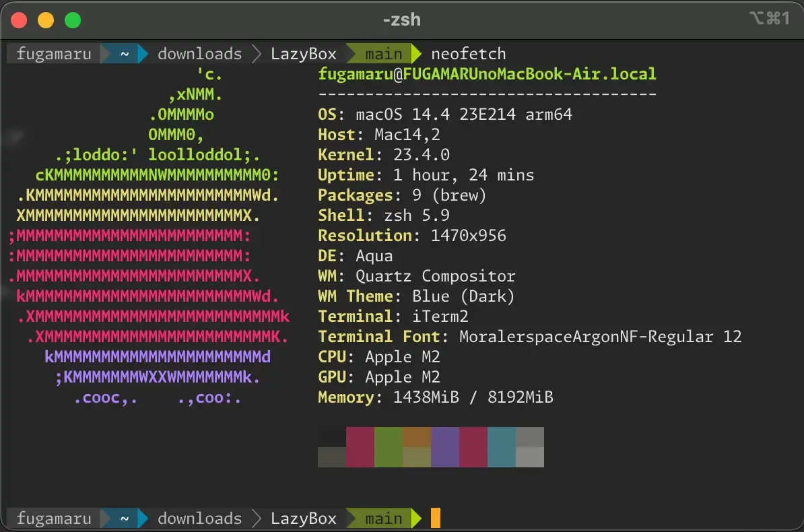Click the neofetch command text
Screen dimensions: 804x532
pos(468,54)
